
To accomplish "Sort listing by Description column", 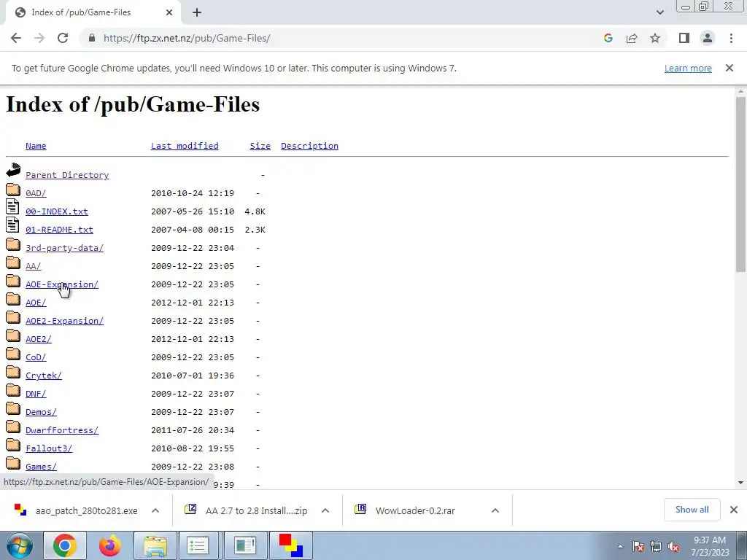I will (309, 146).
